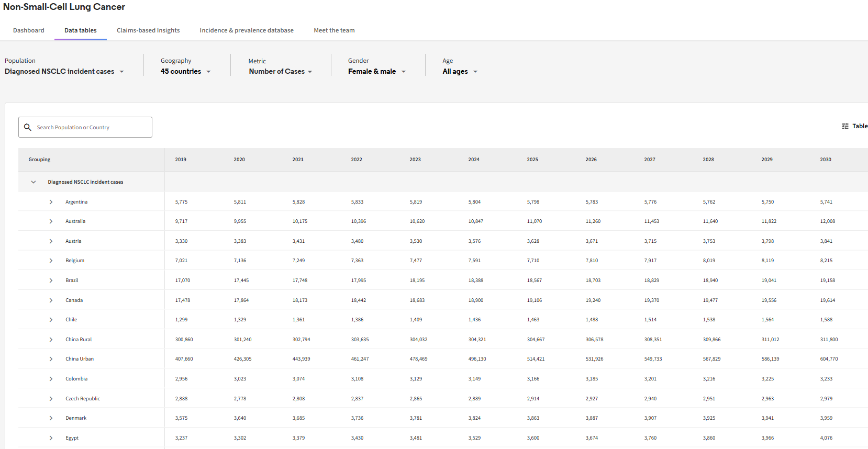The height and width of the screenshot is (449, 868).
Task: Expand the Egypt row chevron
Action: click(x=51, y=438)
